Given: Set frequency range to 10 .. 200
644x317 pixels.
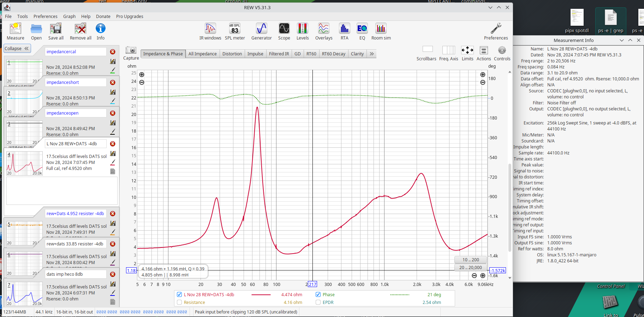Looking at the screenshot, I should (x=471, y=260).
